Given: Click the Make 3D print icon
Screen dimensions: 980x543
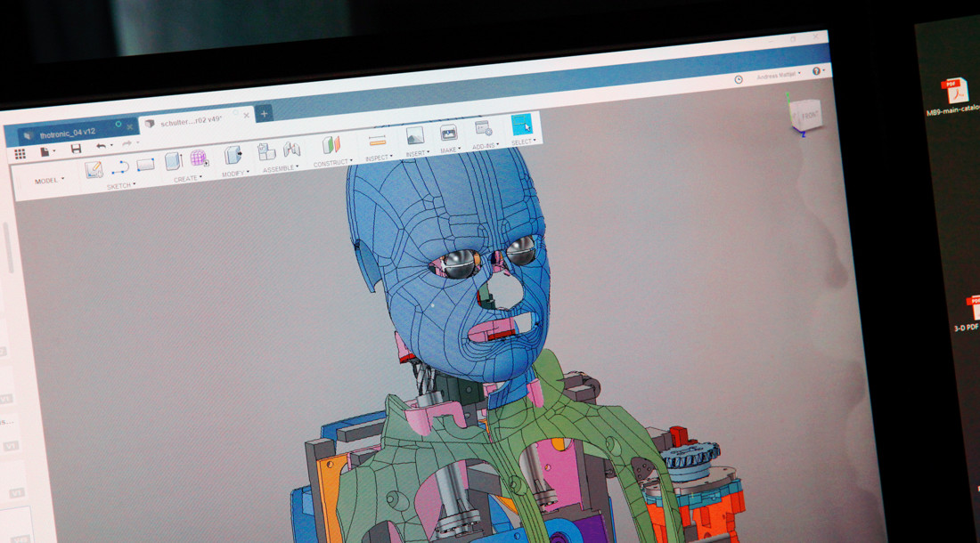Looking at the screenshot, I should tap(448, 133).
